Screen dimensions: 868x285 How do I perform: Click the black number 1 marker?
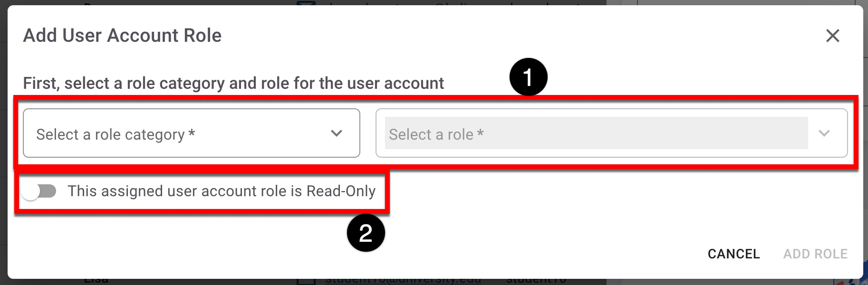[528, 77]
